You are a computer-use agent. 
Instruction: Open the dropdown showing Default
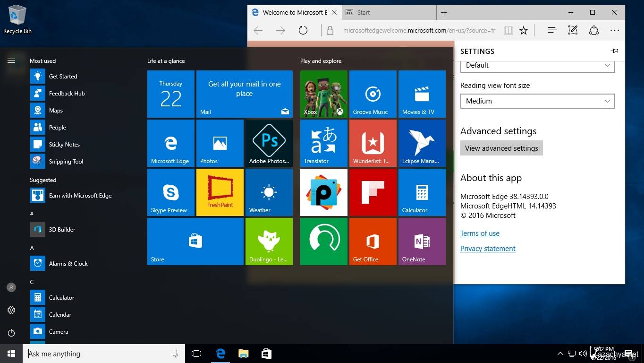(x=537, y=66)
